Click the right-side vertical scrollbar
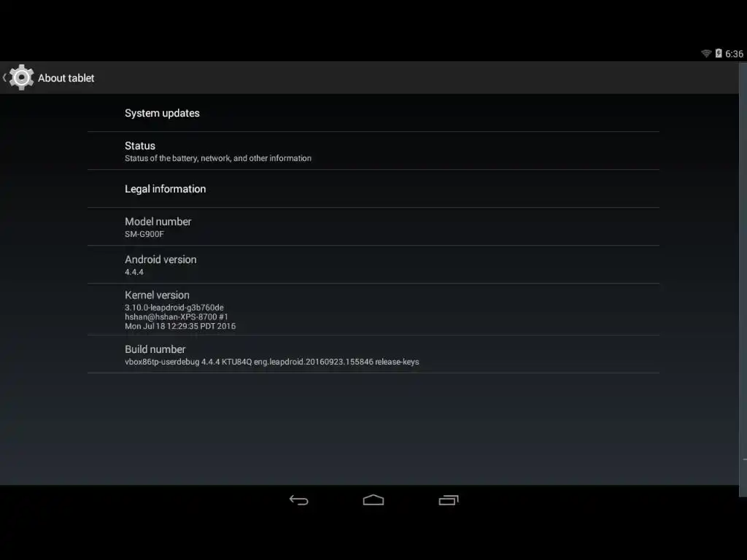 click(x=743, y=279)
